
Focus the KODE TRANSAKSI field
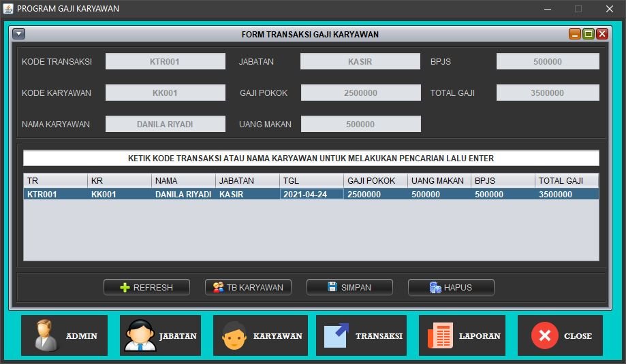[x=165, y=61]
